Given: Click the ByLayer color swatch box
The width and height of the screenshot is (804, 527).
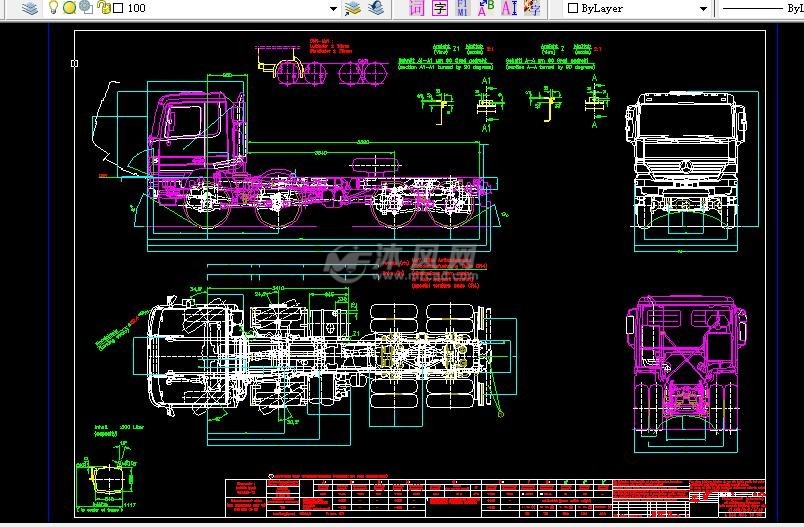Looking at the screenshot, I should pos(573,8).
